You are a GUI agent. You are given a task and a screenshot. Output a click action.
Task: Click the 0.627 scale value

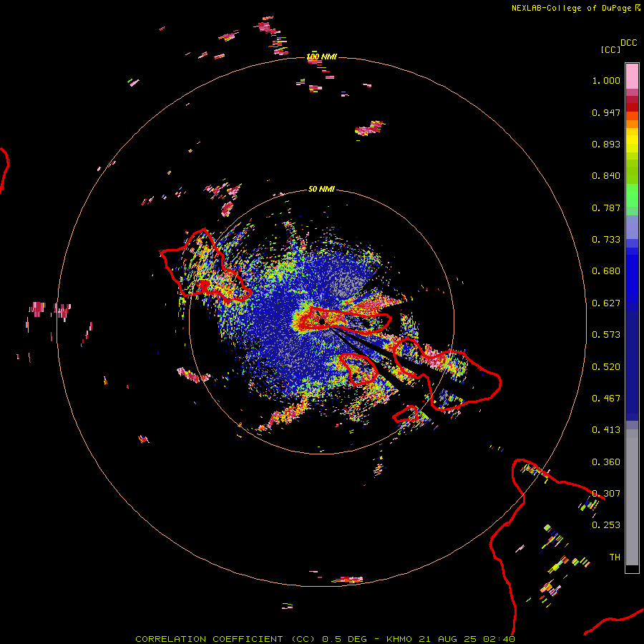point(606,303)
